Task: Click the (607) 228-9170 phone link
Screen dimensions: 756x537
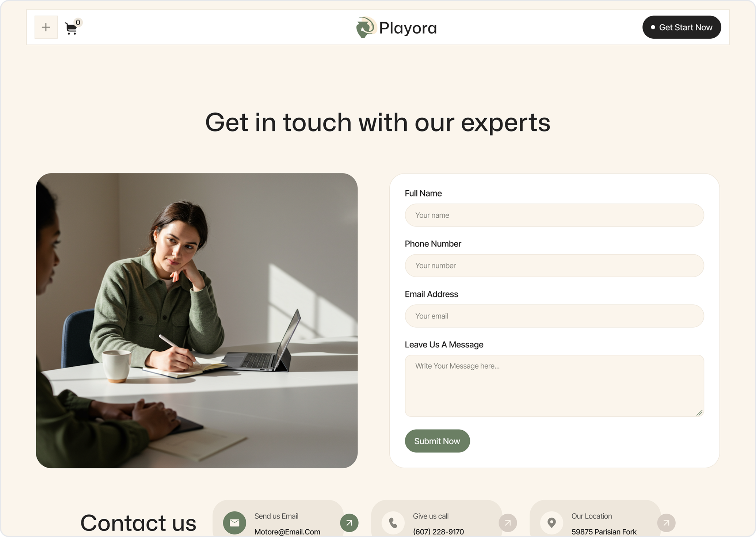Action: [x=438, y=532]
